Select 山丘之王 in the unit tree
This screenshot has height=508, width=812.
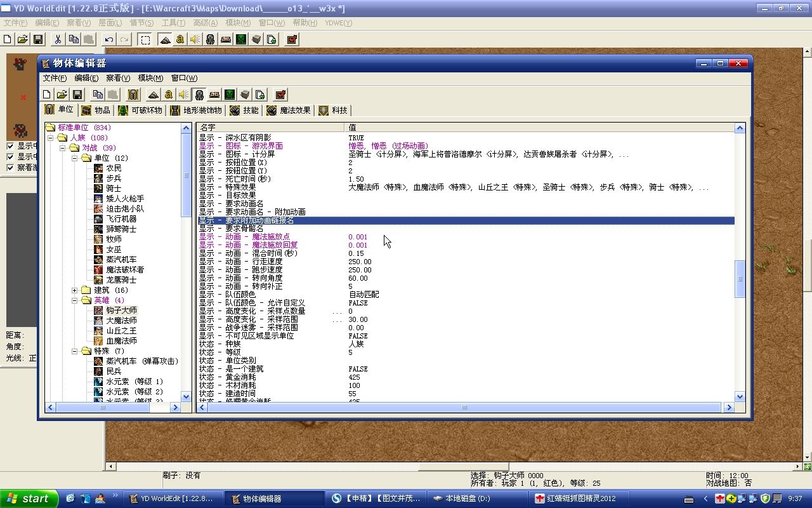click(x=121, y=330)
